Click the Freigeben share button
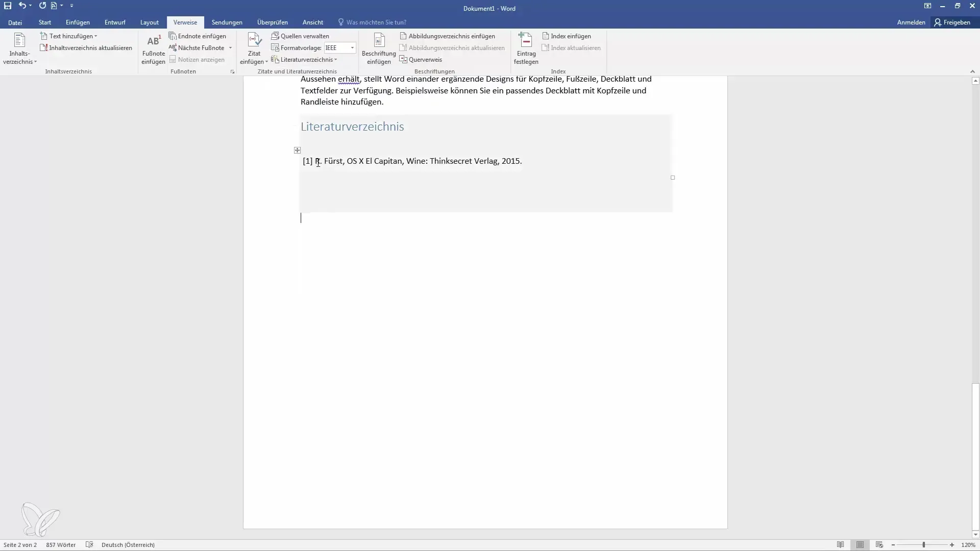Viewport: 980px width, 551px height. click(x=952, y=22)
